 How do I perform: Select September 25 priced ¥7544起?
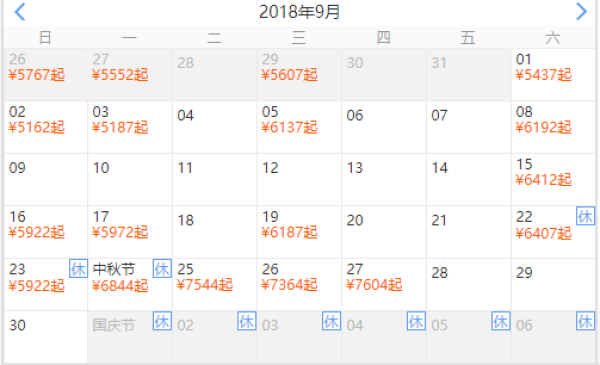pyautogui.click(x=215, y=284)
